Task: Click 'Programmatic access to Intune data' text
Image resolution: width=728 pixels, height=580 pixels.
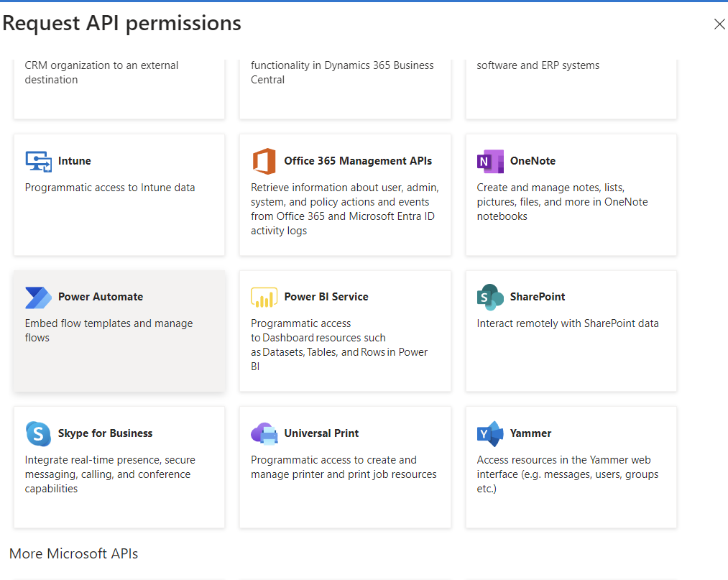Action: tap(109, 188)
